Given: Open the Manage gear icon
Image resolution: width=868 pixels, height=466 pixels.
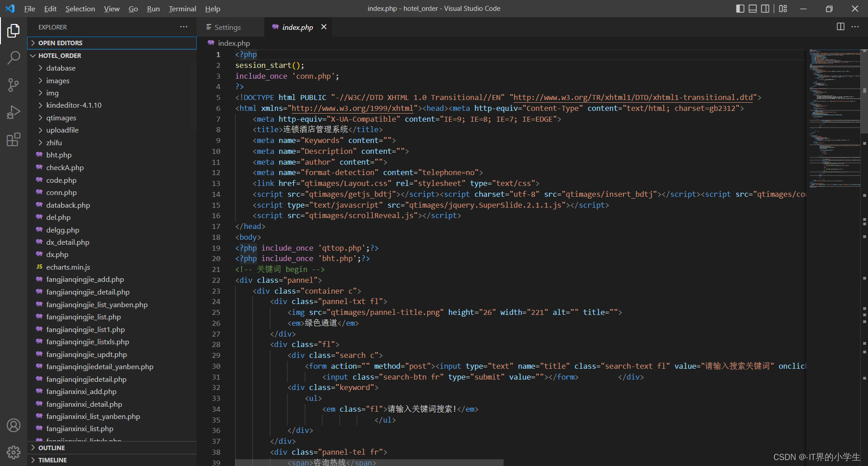Looking at the screenshot, I should pyautogui.click(x=14, y=452).
